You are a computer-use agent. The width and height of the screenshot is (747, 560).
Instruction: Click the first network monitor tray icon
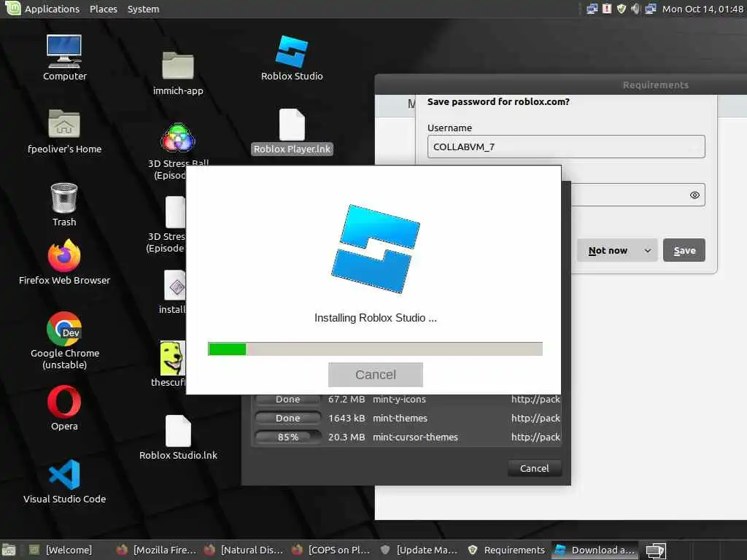592,9
